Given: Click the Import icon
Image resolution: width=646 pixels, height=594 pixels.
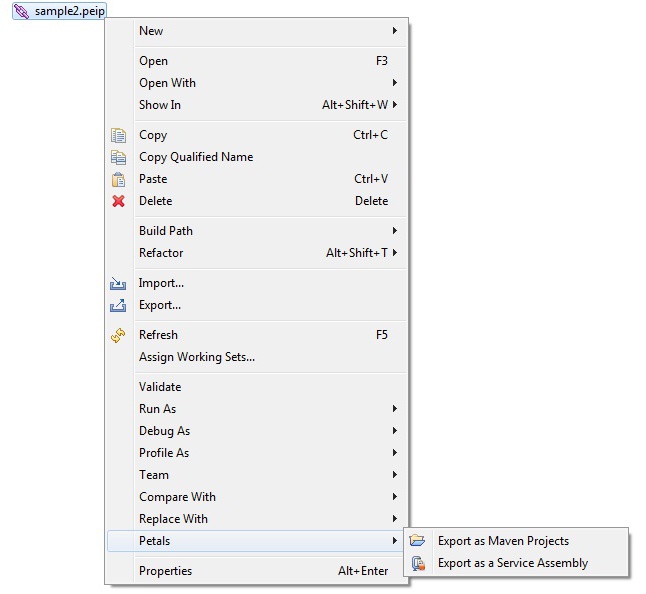Looking at the screenshot, I should click(x=119, y=283).
